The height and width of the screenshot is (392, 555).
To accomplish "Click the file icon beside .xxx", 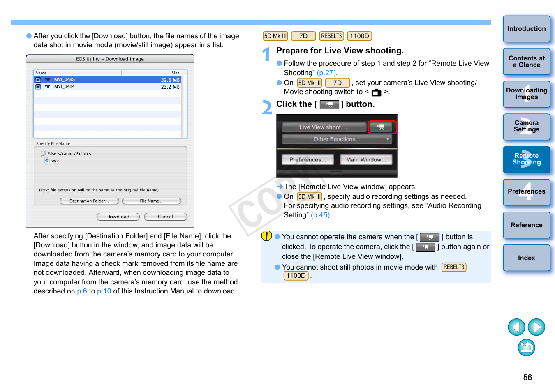I will click(x=47, y=161).
